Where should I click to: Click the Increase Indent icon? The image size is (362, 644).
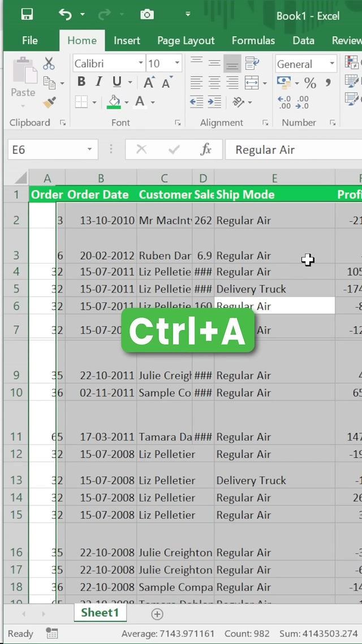click(214, 102)
